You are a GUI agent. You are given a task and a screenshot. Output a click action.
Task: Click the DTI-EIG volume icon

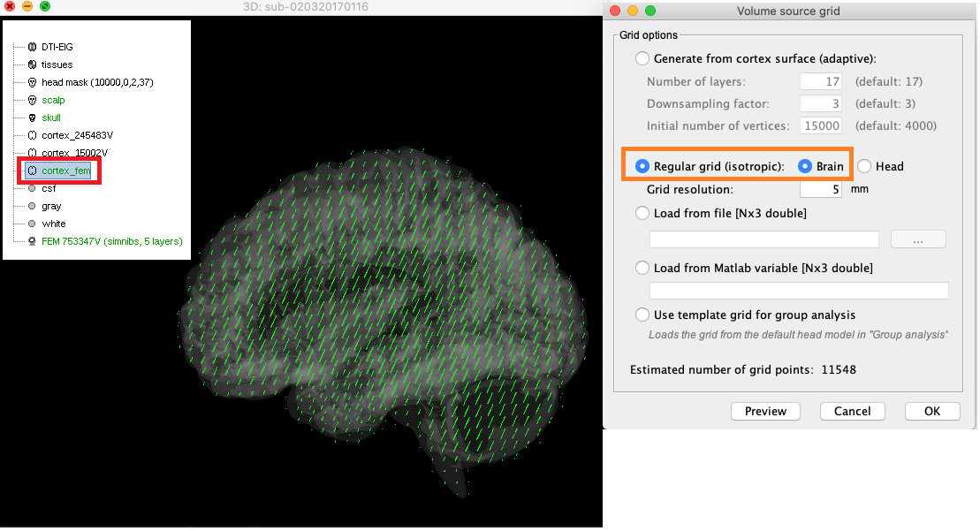pos(33,47)
